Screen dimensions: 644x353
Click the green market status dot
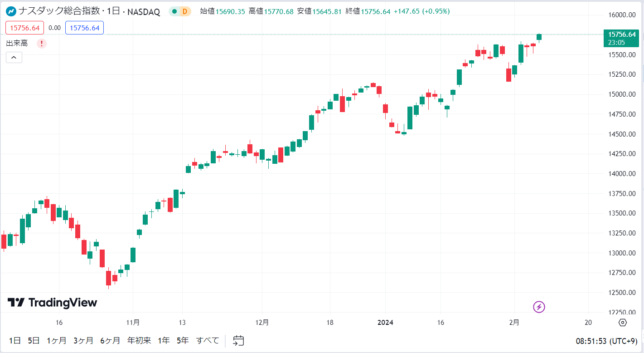tap(174, 11)
